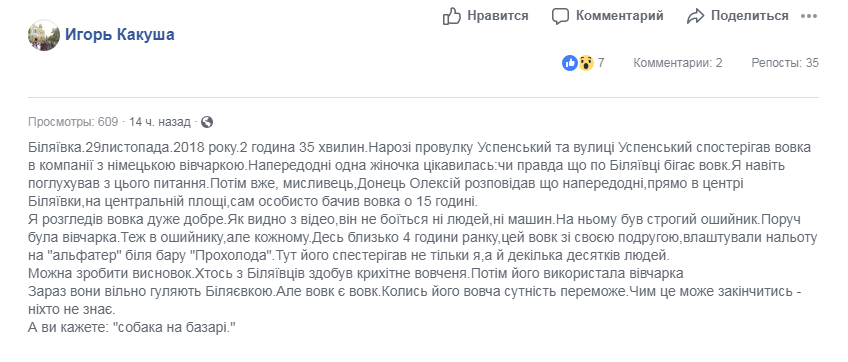View the Репосты: 35 list
The image size is (848, 362).
tap(785, 63)
